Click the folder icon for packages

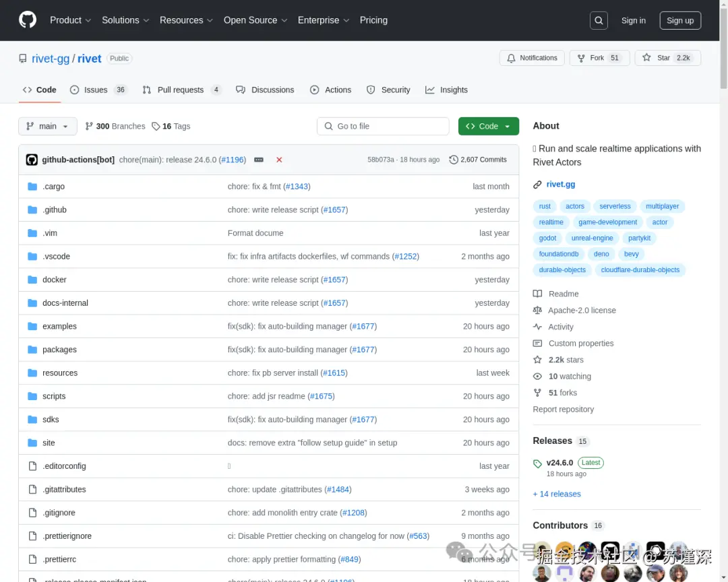32,350
